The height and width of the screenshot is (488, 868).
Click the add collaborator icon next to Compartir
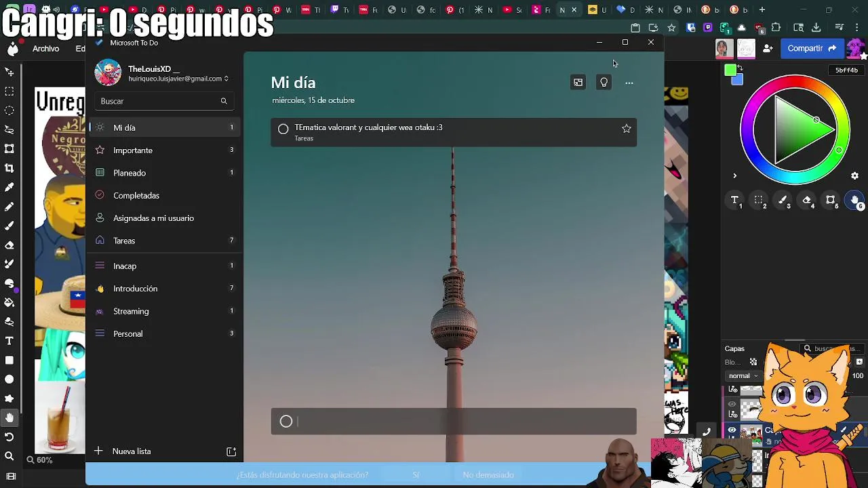768,49
